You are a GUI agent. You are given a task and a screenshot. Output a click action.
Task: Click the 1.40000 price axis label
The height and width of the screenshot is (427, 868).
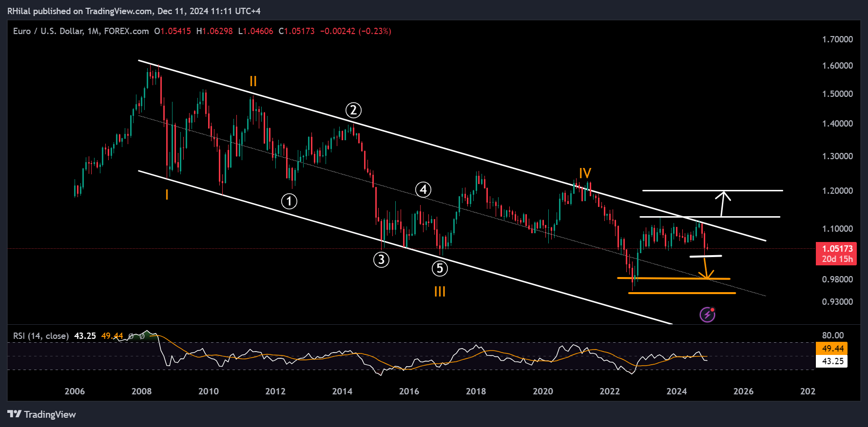[837, 124]
